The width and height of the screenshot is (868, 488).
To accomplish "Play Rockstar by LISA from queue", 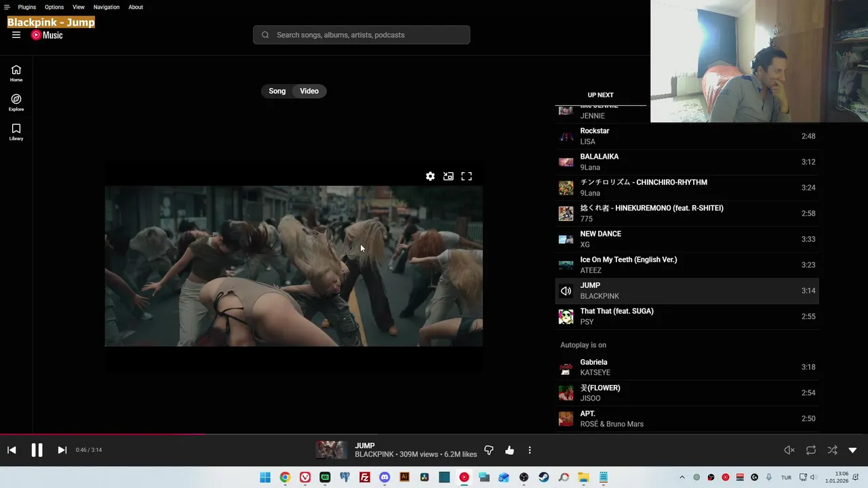I will (687, 136).
